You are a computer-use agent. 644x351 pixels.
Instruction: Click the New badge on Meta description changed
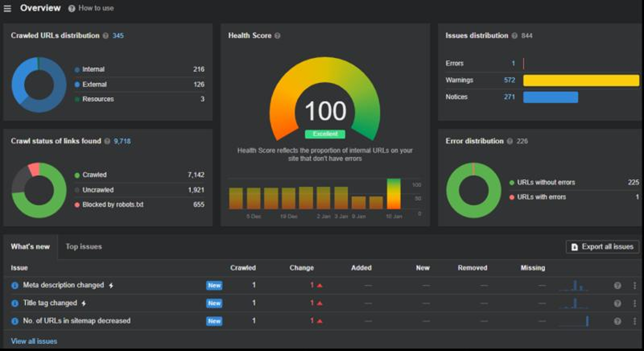point(214,286)
